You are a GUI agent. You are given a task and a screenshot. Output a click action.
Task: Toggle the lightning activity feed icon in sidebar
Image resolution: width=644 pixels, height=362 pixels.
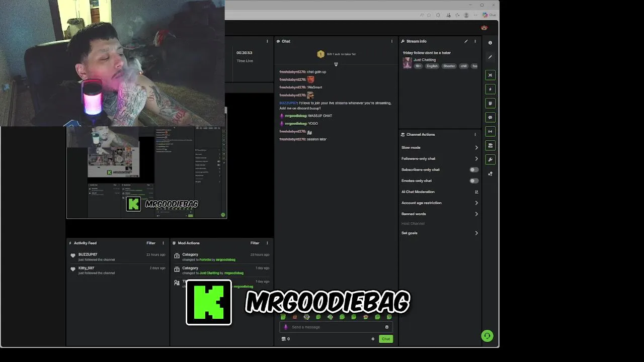tap(490, 89)
